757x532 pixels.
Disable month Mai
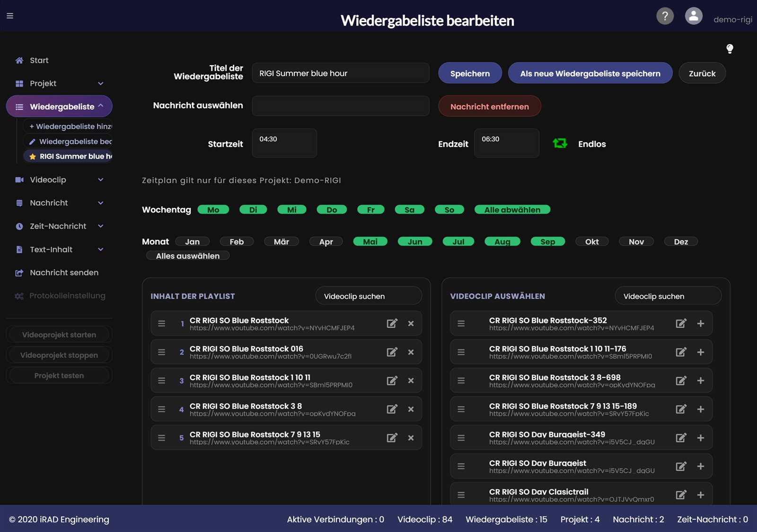click(370, 242)
